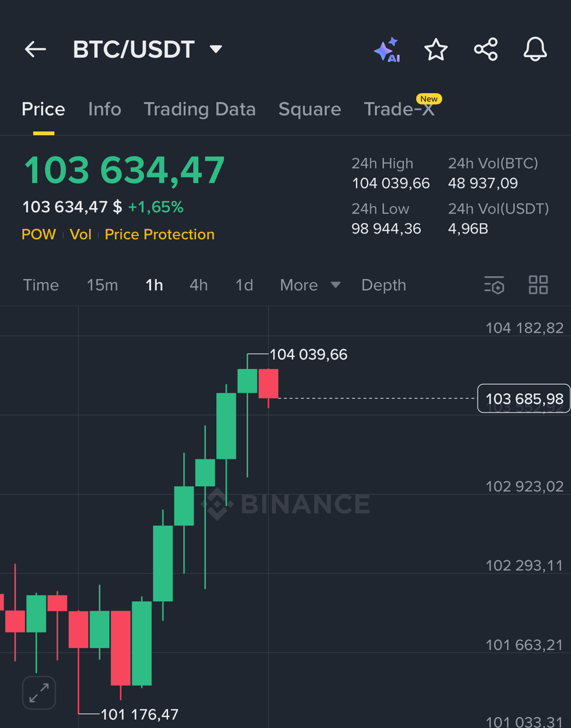Tap the chart low label 101 176,47
The height and width of the screenshot is (728, 571).
pos(140,714)
